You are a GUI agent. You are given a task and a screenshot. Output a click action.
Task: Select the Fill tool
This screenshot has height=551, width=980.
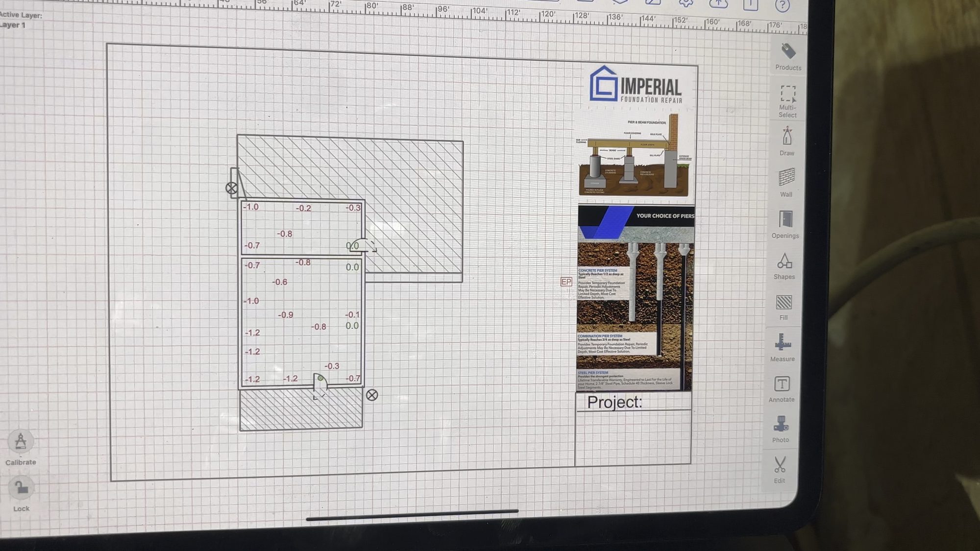pyautogui.click(x=784, y=307)
